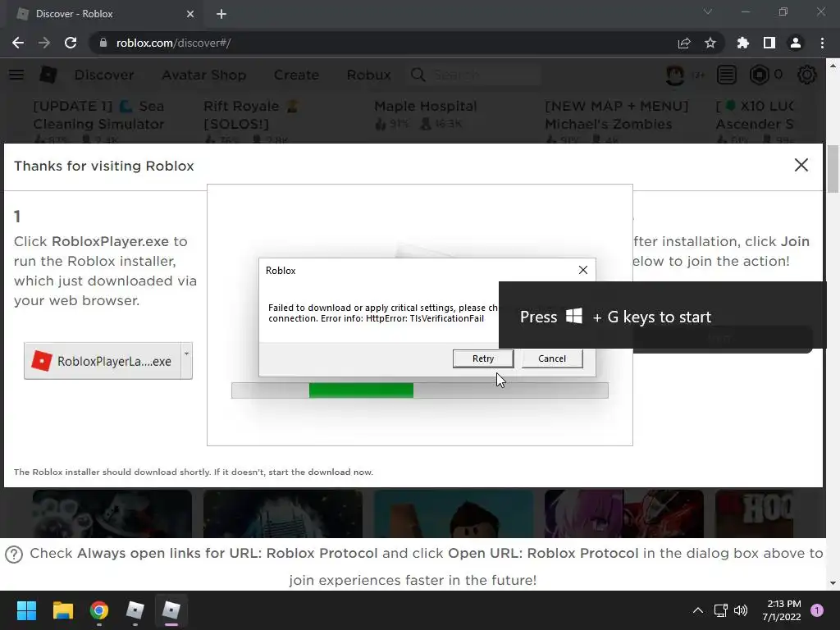Viewport: 840px width, 630px height.
Task: Select the orange-blue Roblox character thumbnail
Action: click(x=453, y=514)
